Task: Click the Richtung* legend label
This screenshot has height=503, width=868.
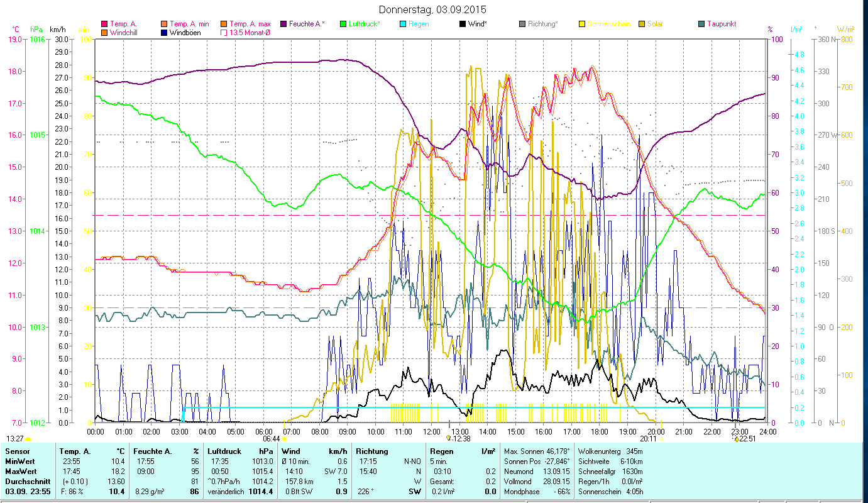Action: click(x=543, y=24)
